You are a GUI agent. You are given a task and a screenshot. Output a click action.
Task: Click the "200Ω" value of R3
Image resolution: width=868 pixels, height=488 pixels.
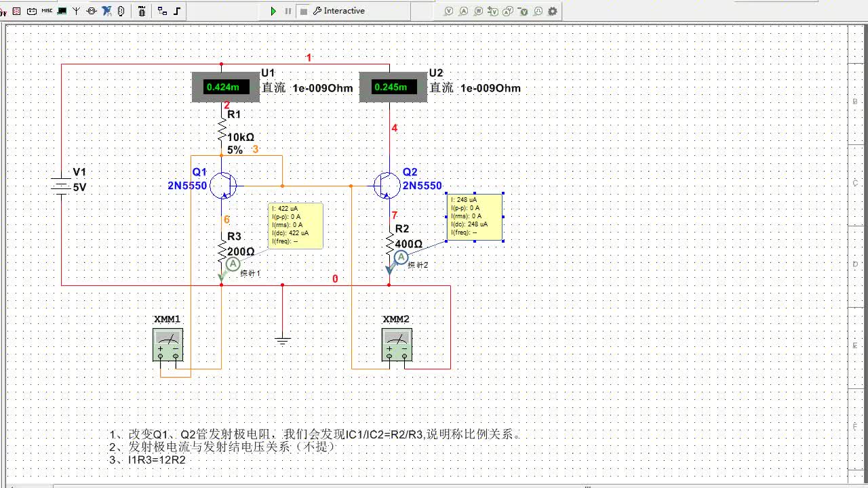tap(241, 251)
